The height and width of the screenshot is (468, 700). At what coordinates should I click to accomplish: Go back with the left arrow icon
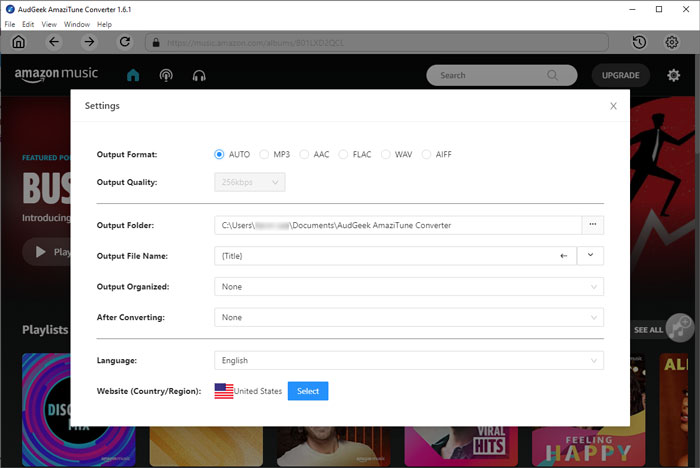coord(54,42)
